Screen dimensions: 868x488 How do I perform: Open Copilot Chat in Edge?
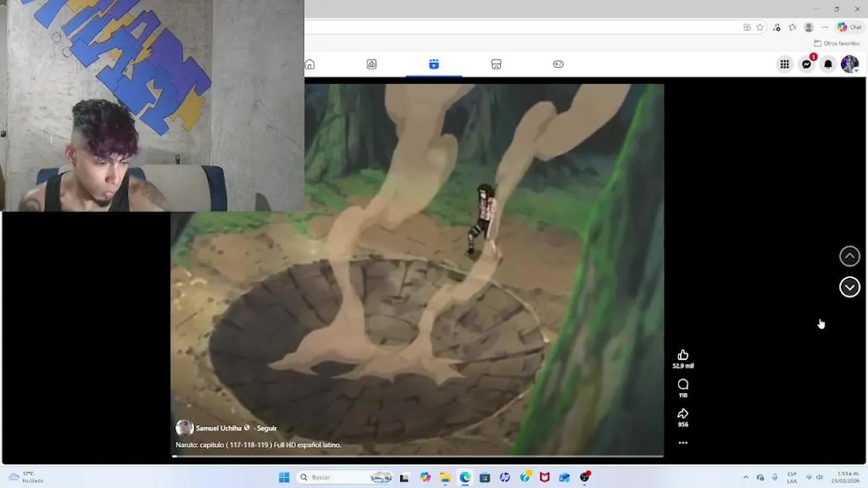tap(849, 27)
